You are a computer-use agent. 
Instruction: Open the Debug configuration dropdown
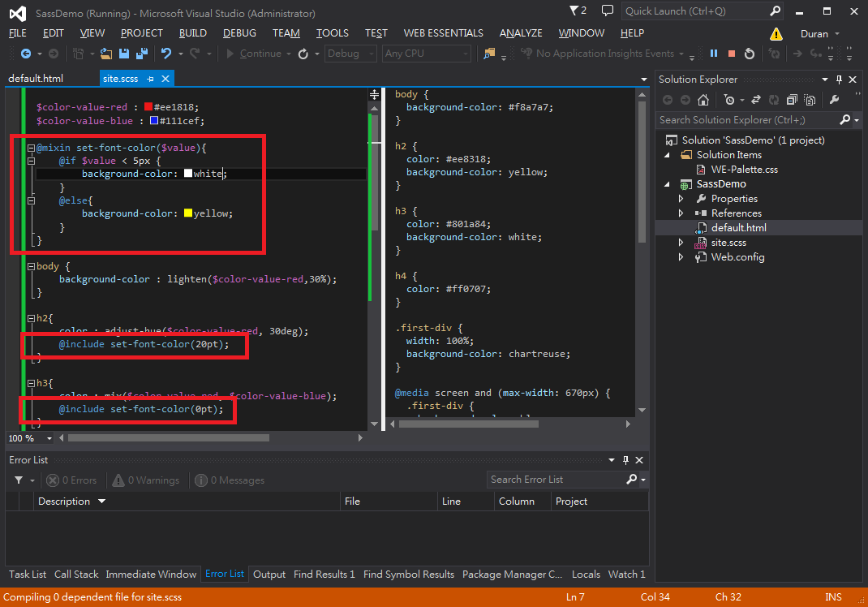(x=350, y=54)
